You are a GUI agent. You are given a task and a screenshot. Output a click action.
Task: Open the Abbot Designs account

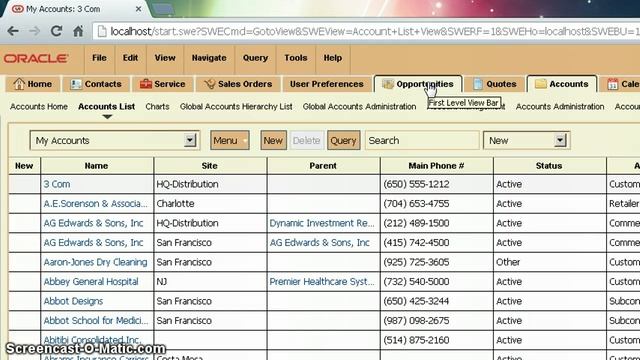tap(73, 301)
